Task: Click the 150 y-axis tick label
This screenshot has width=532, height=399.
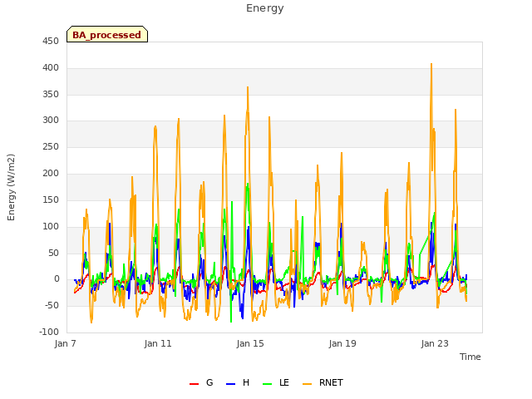Action: (51, 199)
